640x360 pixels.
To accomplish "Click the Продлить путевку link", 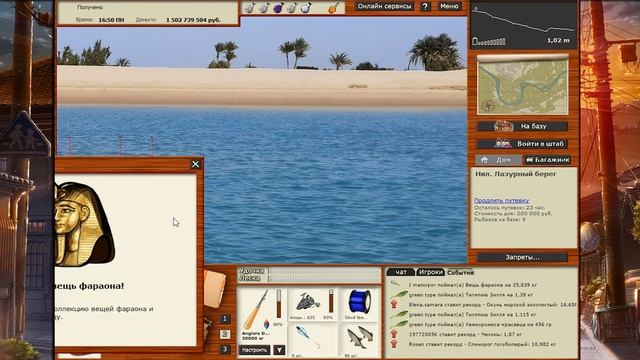I will point(501,200).
